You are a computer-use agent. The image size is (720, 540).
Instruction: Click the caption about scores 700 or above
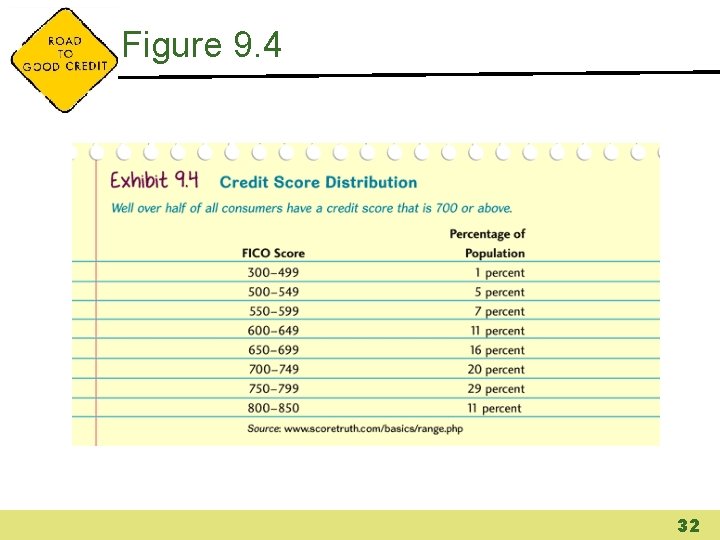[x=311, y=208]
